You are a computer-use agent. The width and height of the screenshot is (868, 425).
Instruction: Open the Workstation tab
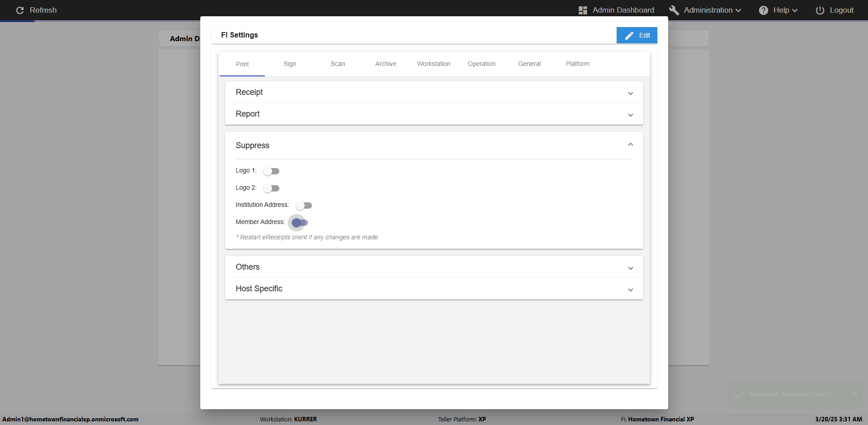pos(434,64)
